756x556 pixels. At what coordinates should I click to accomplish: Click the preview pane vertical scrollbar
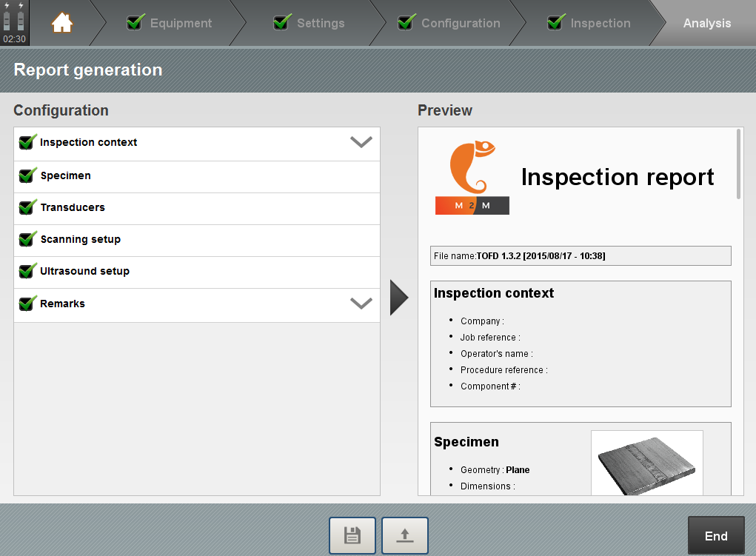[738, 163]
